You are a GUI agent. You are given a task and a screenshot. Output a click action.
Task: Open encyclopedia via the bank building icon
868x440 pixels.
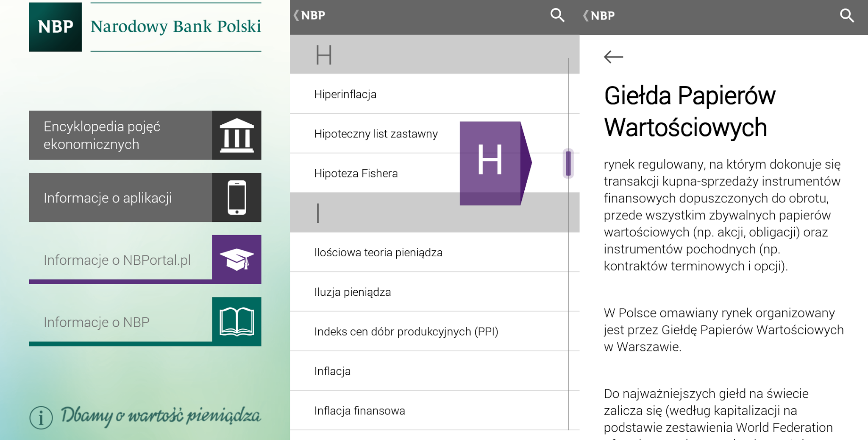(x=236, y=135)
